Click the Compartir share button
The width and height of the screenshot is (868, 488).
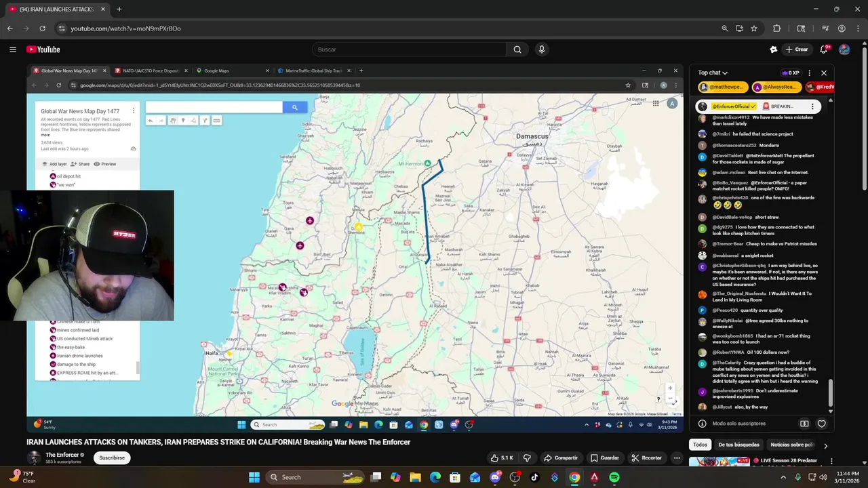coord(561,458)
